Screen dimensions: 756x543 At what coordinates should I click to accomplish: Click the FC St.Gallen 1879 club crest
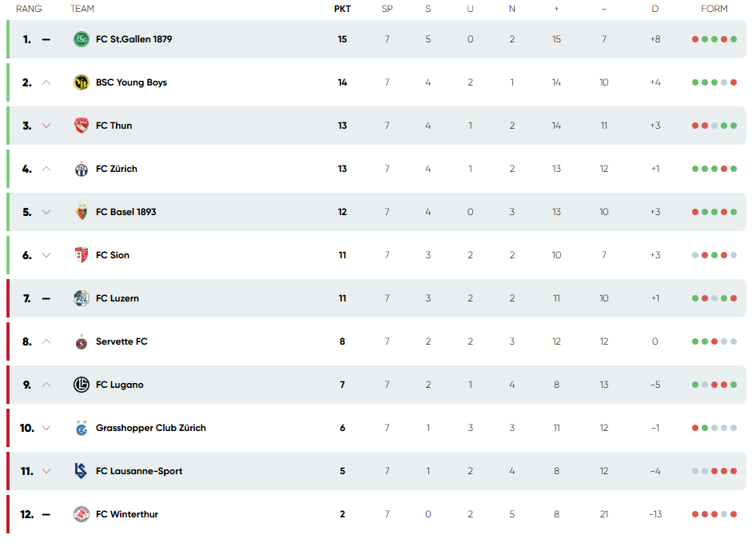(81, 39)
